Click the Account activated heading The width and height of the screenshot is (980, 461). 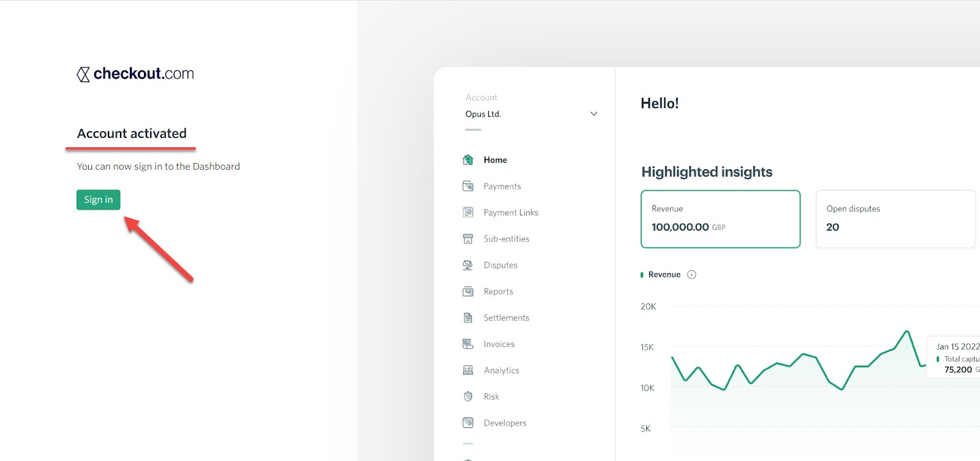(x=132, y=134)
